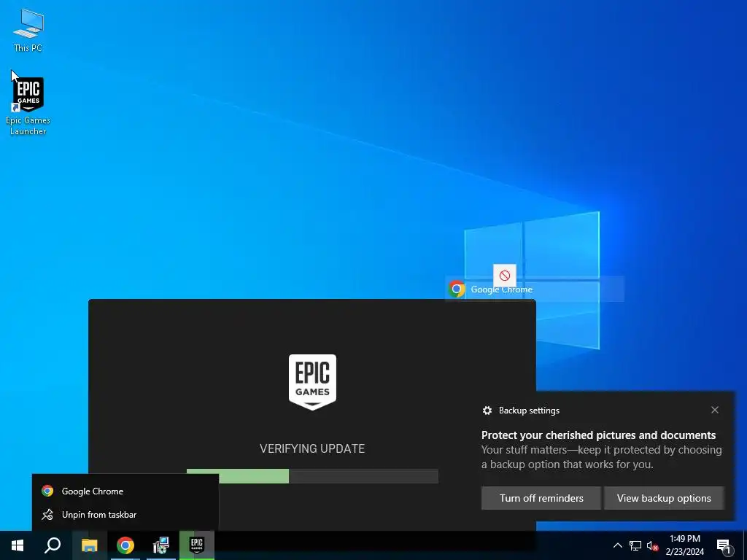Show hidden system tray icons
The image size is (747, 560).
click(617, 545)
